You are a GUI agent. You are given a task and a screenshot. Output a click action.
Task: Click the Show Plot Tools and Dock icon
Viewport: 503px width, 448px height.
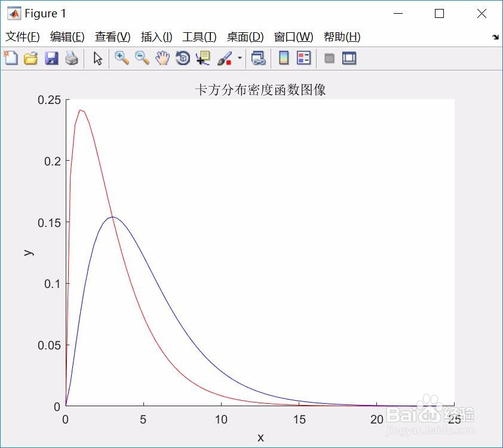(349, 59)
